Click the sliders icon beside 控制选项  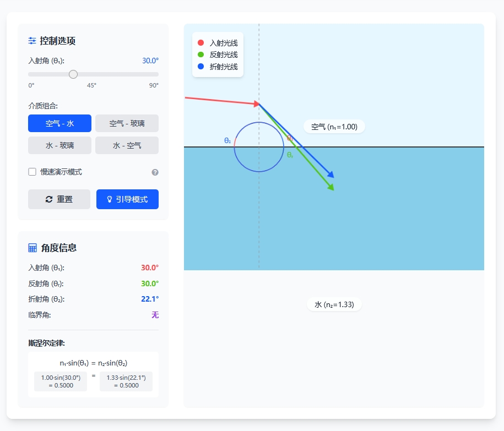click(x=32, y=41)
